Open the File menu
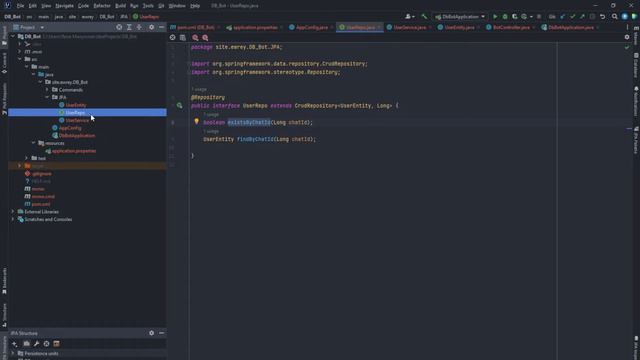Screen dimensions: 640x360 [20, 6]
